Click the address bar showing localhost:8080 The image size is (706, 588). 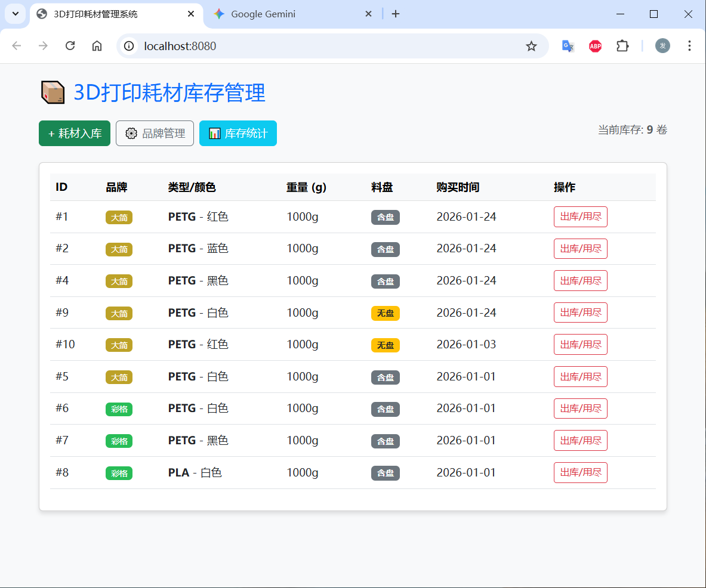click(x=328, y=46)
